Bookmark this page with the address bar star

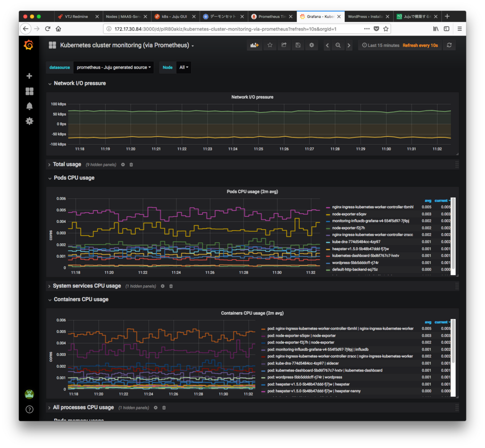coord(386,29)
